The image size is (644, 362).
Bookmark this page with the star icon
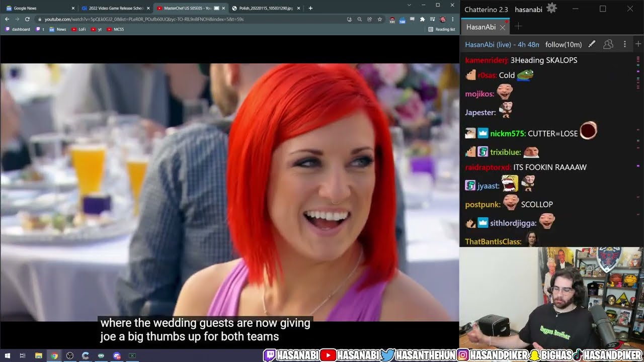(380, 19)
